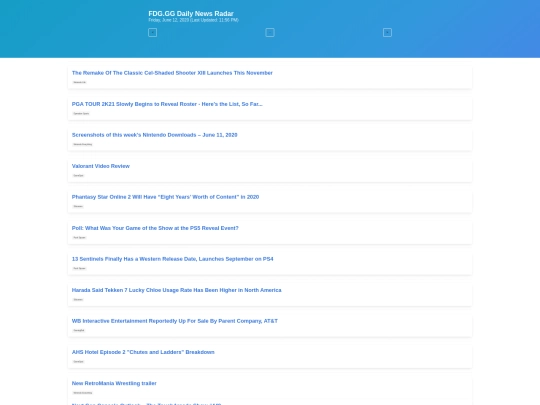540x405 pixels.
Task: Click the source tag under the PGA TOUR 2K21 headline
Action: pyautogui.click(x=81, y=113)
